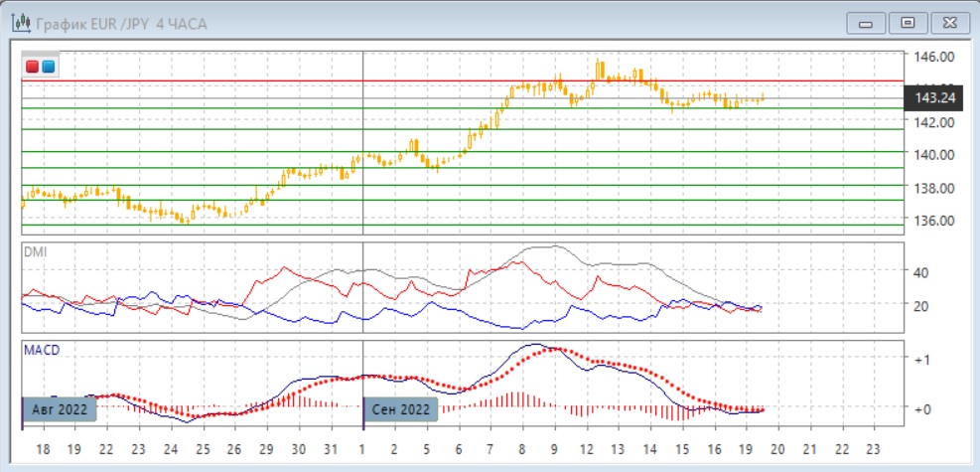Click the 136.00 price axis label
The height and width of the screenshot is (472, 980).
[934, 221]
